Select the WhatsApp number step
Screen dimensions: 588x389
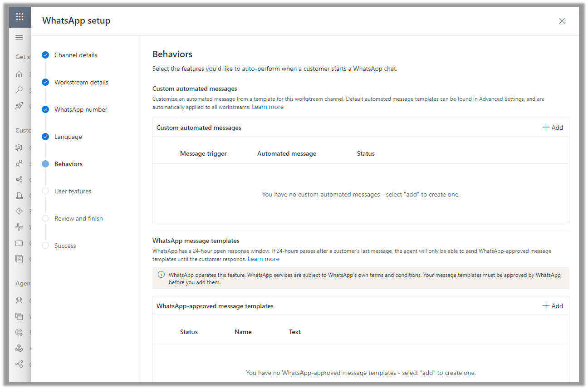point(81,109)
